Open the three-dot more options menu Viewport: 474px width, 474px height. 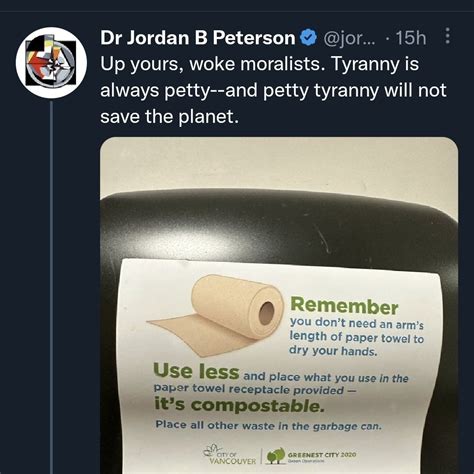click(x=448, y=36)
